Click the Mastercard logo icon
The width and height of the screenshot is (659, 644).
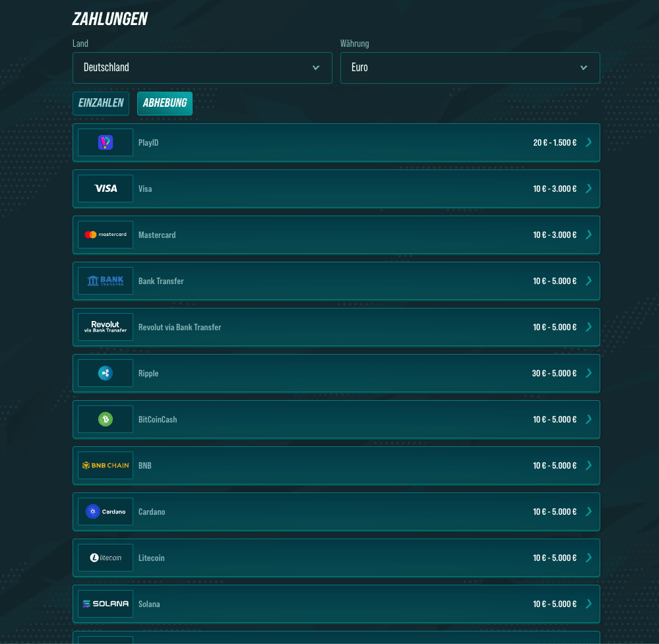click(x=106, y=235)
